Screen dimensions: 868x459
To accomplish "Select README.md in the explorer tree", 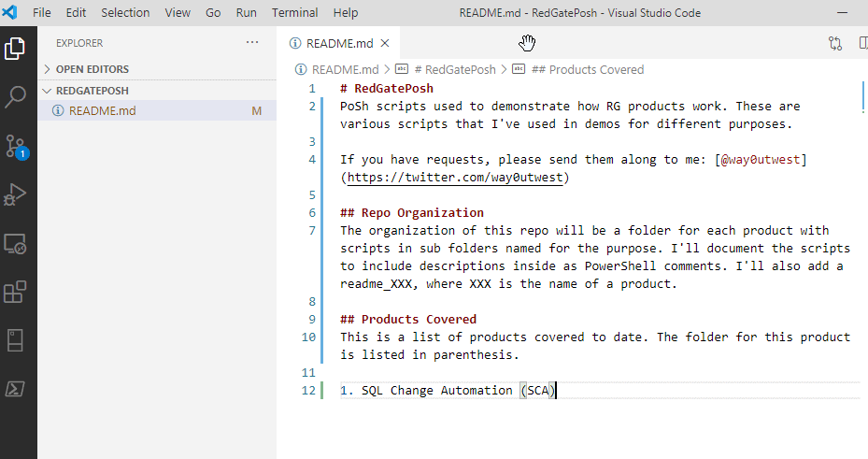I will point(157,110).
